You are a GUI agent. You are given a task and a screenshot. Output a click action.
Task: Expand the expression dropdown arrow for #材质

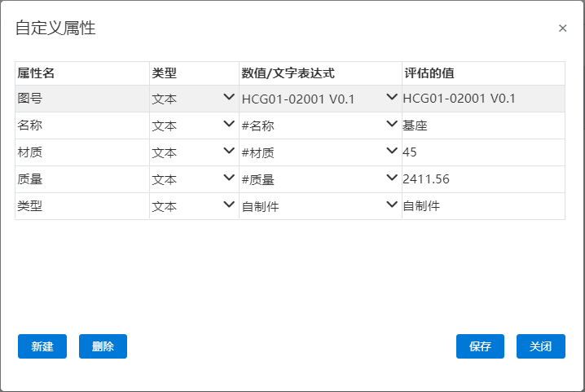tap(392, 151)
